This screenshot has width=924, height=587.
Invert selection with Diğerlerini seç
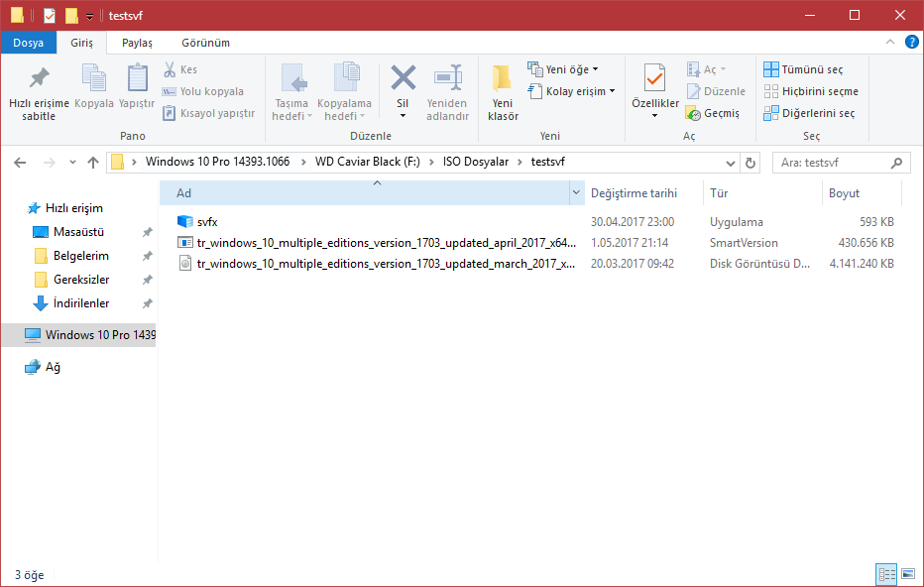809,113
